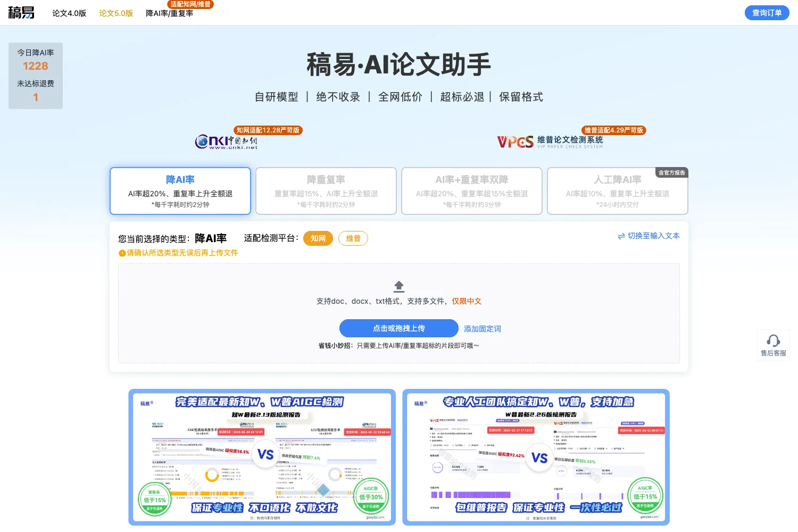
Task: Click the VPCS 维普论文检测系统 logo
Action: (x=550, y=142)
